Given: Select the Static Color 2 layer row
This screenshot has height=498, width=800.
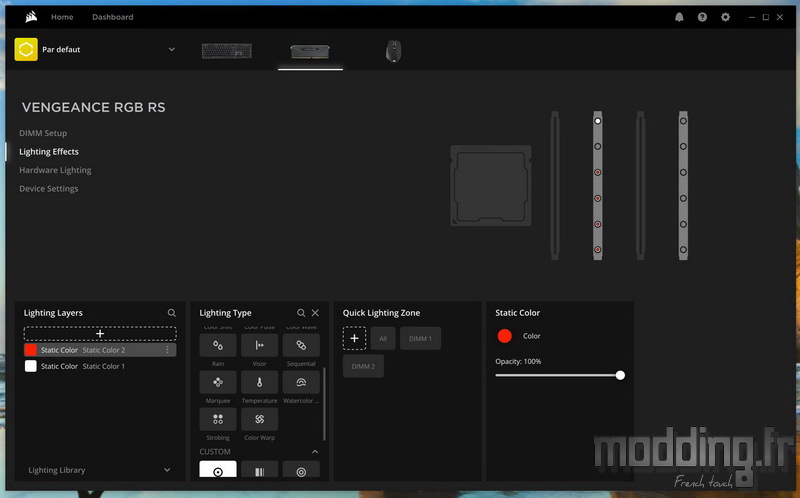Looking at the screenshot, I should click(100, 350).
